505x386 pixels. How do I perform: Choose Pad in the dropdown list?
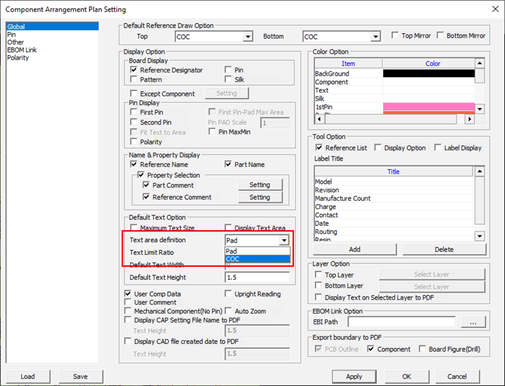(257, 251)
